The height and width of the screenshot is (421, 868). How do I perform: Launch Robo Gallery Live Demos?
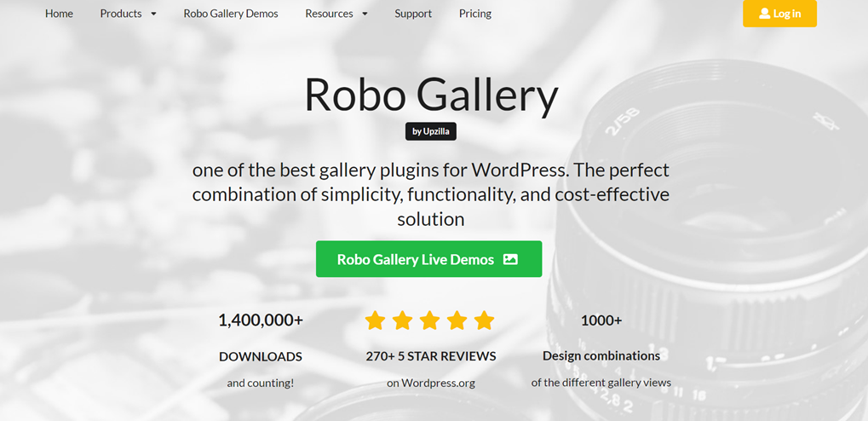(x=416, y=259)
